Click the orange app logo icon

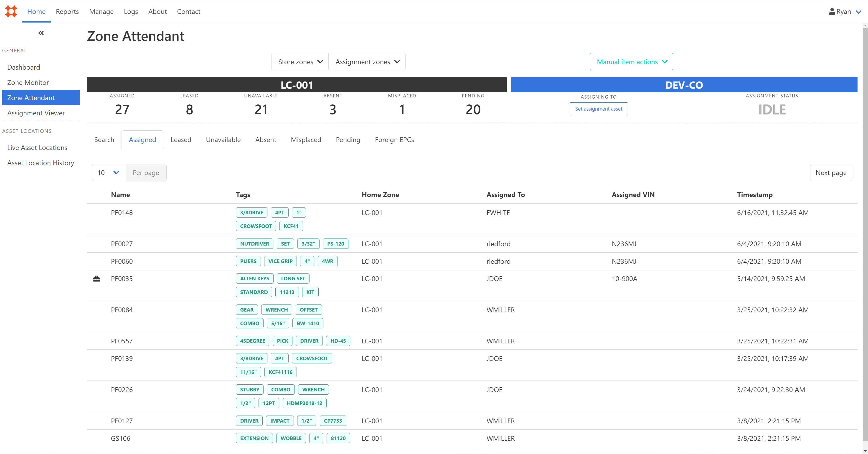(11, 11)
